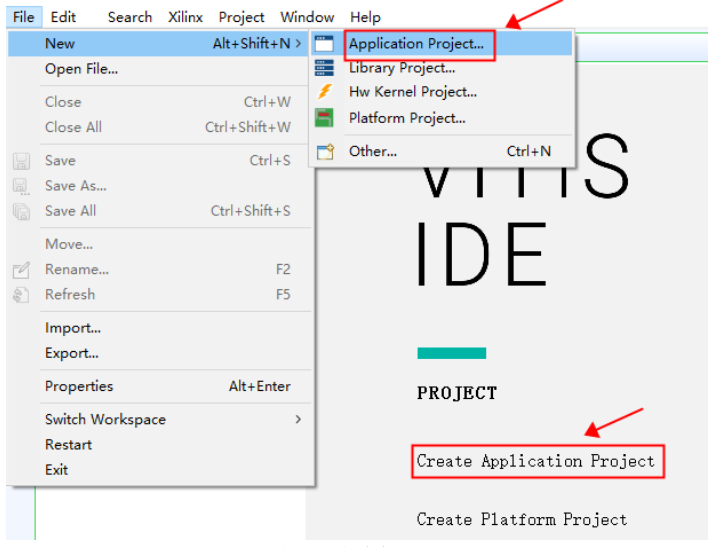
Task: Click the Close All menu entry
Action: tap(158, 127)
